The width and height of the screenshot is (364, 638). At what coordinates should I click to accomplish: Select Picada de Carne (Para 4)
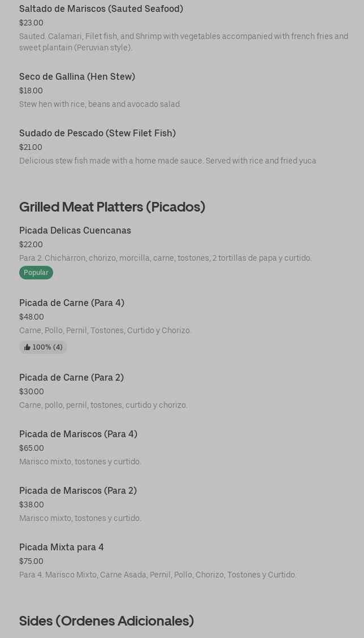pyautogui.click(x=72, y=303)
